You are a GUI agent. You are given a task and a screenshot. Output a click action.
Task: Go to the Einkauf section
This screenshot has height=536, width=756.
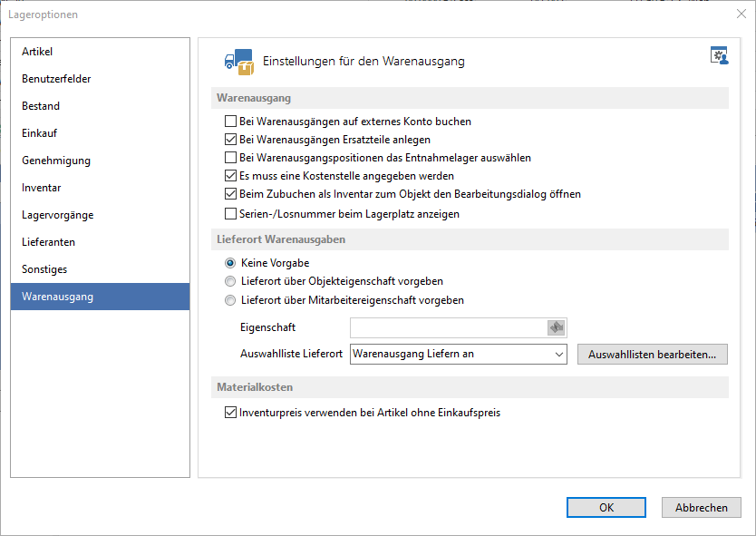(x=101, y=133)
